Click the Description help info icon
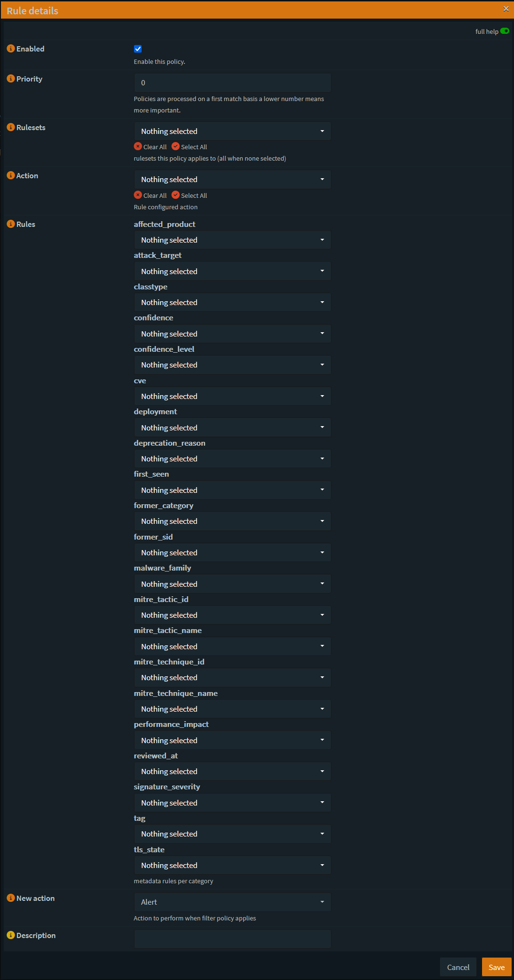 coord(10,935)
